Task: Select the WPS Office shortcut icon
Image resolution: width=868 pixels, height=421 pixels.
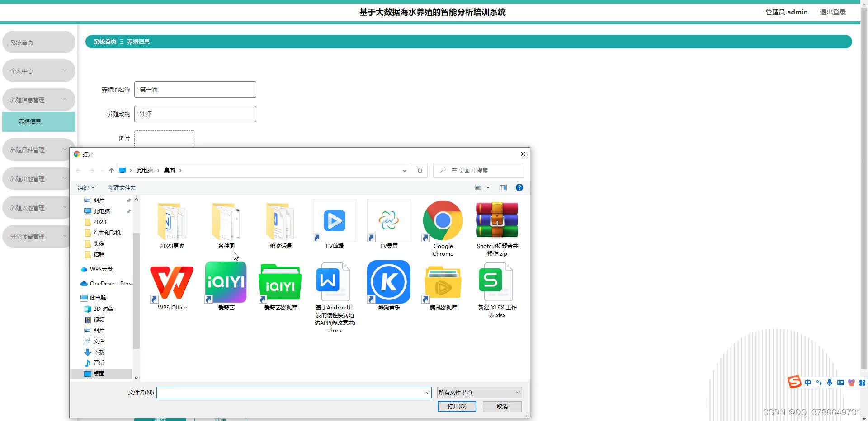Action: 172,282
